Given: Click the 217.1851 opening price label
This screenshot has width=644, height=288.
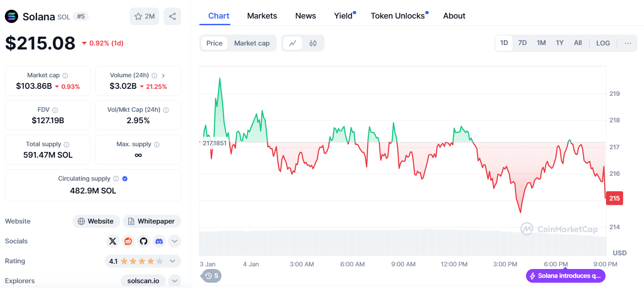Looking at the screenshot, I should pyautogui.click(x=214, y=143).
